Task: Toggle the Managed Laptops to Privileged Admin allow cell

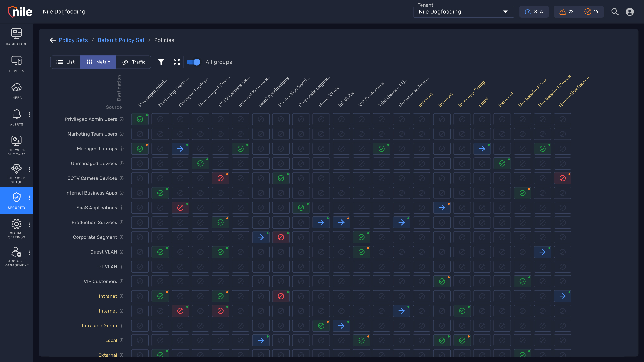Action: click(140, 148)
